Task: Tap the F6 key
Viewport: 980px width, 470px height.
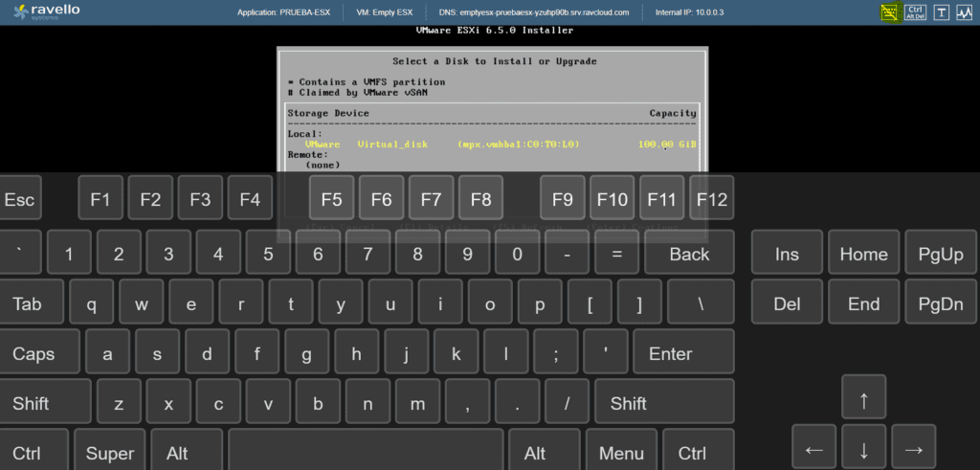Action: (x=381, y=197)
